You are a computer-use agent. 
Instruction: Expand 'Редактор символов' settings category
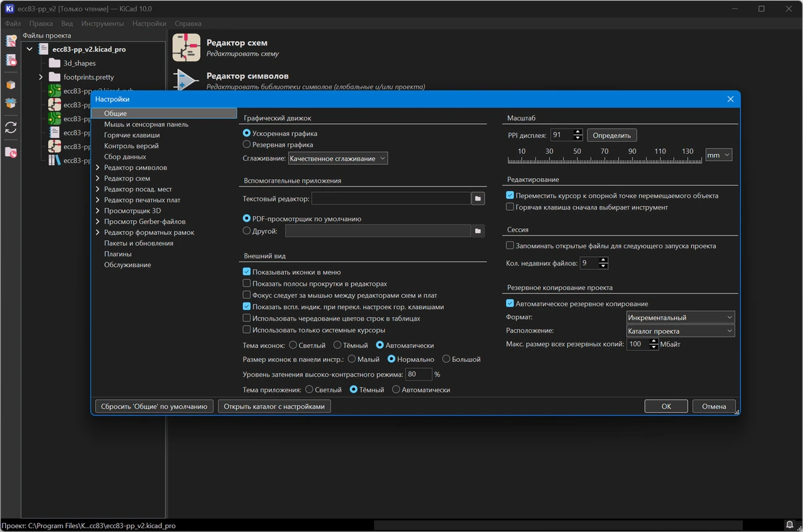tap(98, 167)
